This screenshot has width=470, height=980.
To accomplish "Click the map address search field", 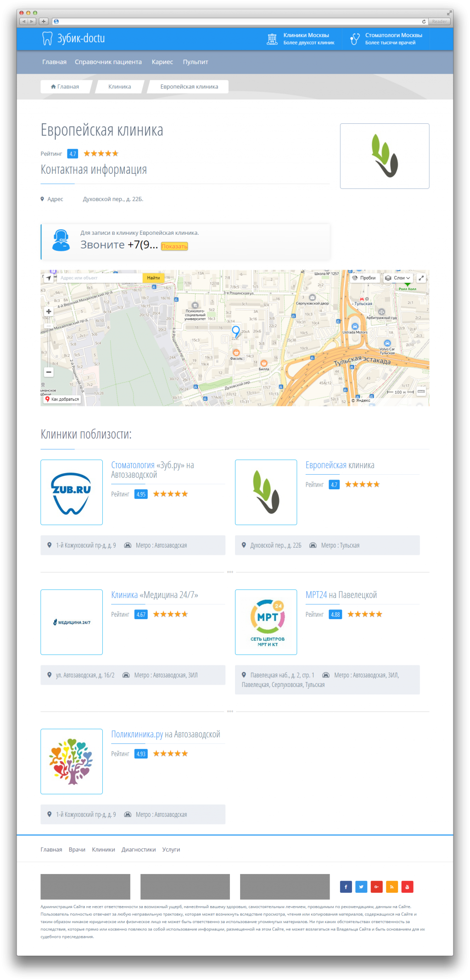I will 100,278.
